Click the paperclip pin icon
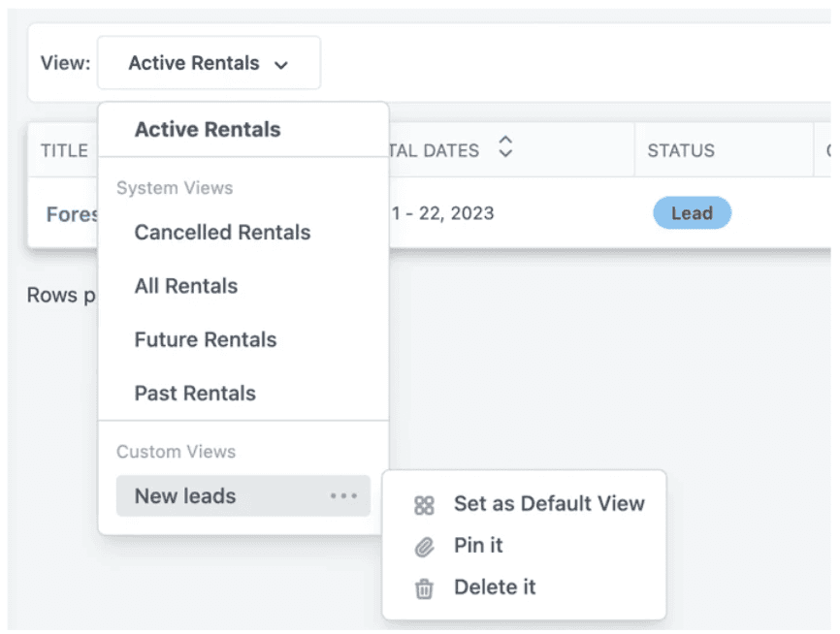840x634 pixels. [424, 547]
